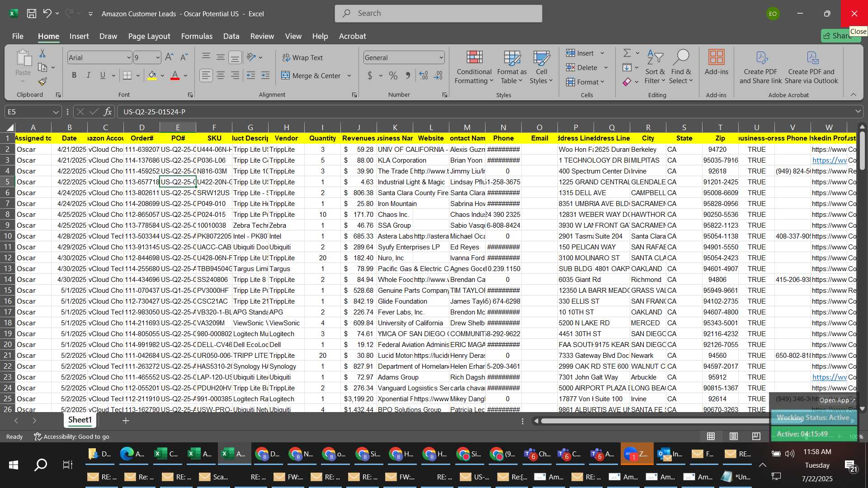Switch to the Formulas tab

click(197, 36)
